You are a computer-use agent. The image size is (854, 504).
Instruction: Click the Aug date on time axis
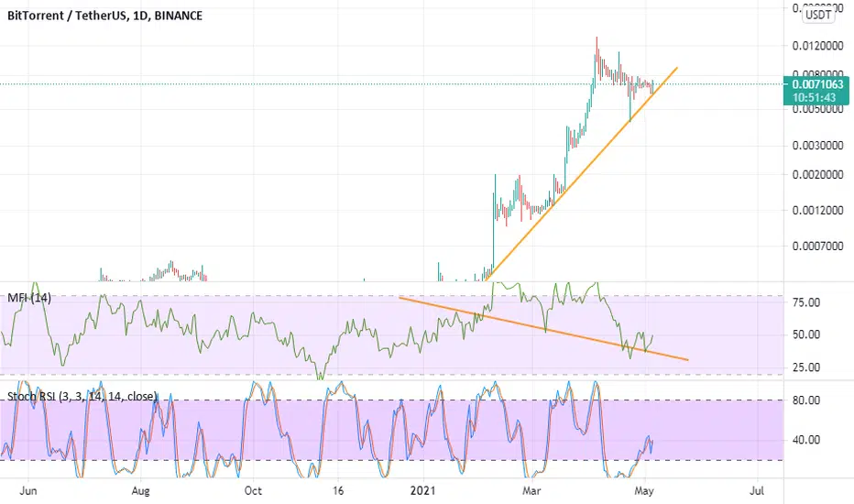click(x=140, y=491)
